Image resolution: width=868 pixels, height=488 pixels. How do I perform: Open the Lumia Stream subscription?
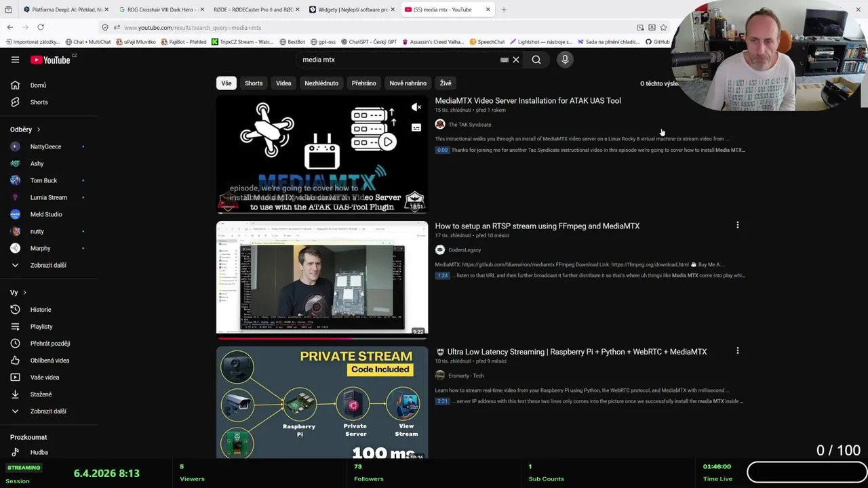point(48,197)
